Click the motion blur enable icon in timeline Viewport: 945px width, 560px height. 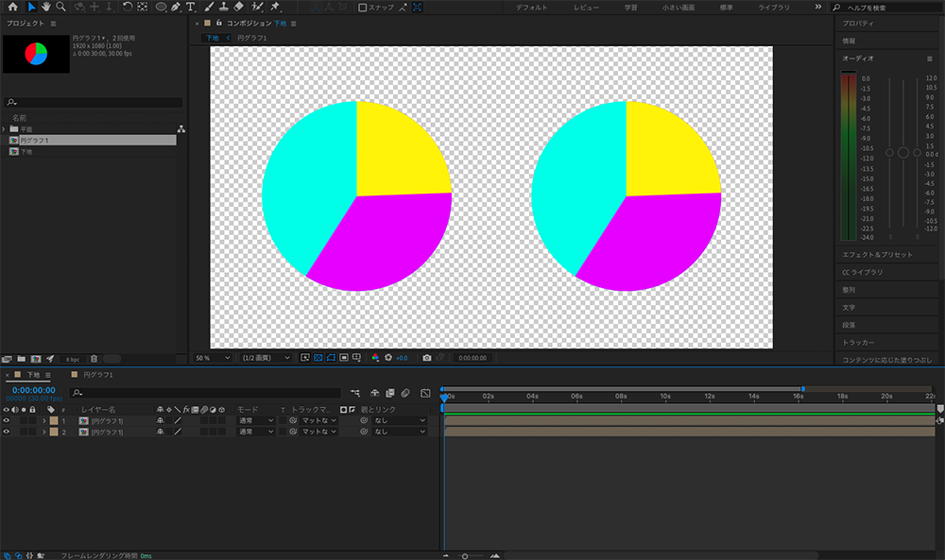point(405,393)
